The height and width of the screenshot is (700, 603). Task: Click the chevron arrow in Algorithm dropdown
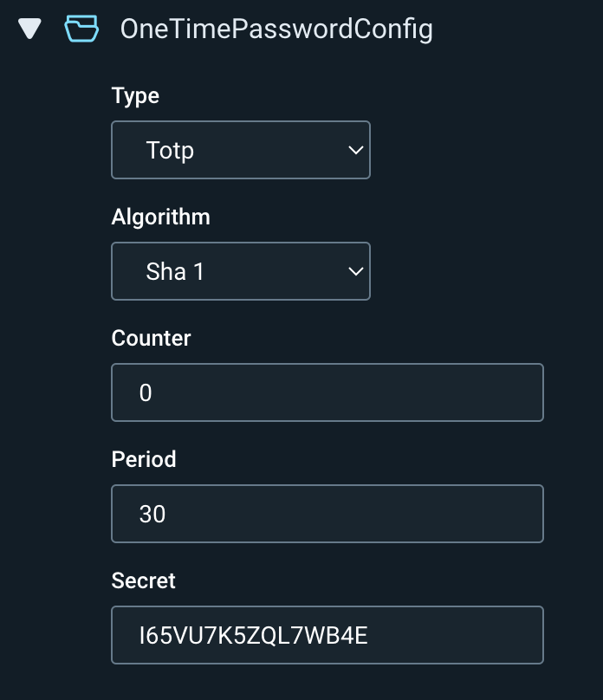[x=354, y=271]
